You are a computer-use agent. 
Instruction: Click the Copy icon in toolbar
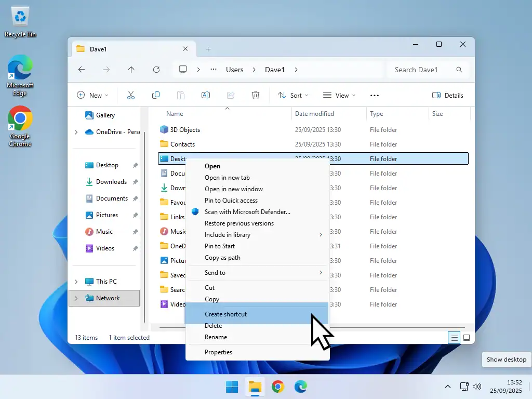(156, 96)
